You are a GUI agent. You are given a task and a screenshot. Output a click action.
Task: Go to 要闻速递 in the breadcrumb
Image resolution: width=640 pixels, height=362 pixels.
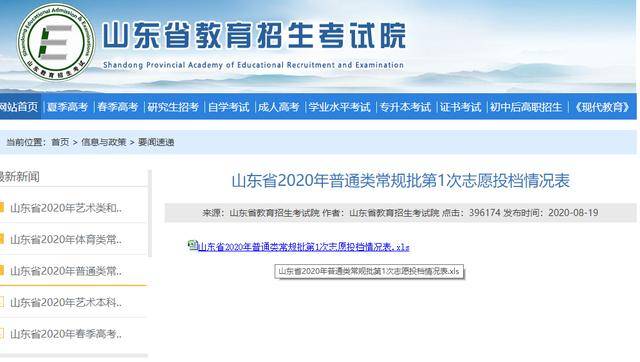tap(156, 142)
